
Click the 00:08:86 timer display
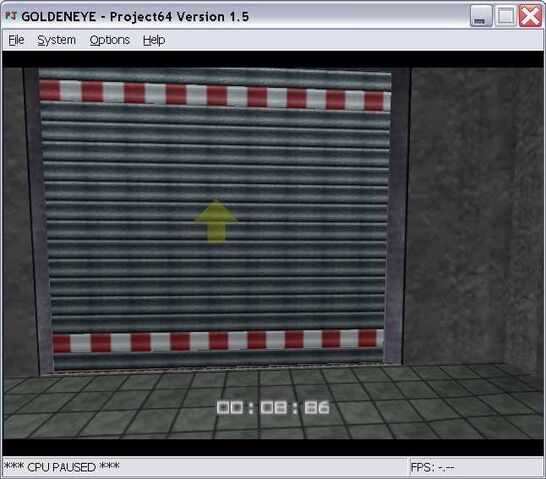click(x=273, y=407)
